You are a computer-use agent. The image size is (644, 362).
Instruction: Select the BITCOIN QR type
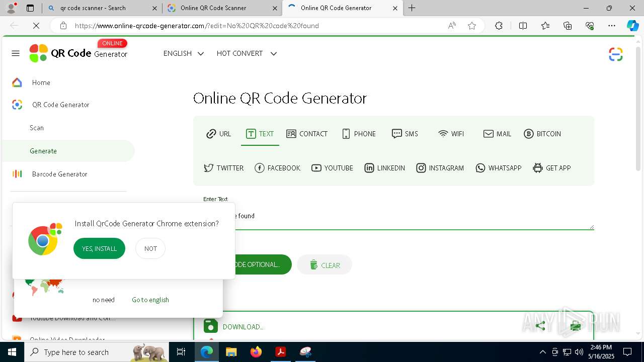[542, 134]
